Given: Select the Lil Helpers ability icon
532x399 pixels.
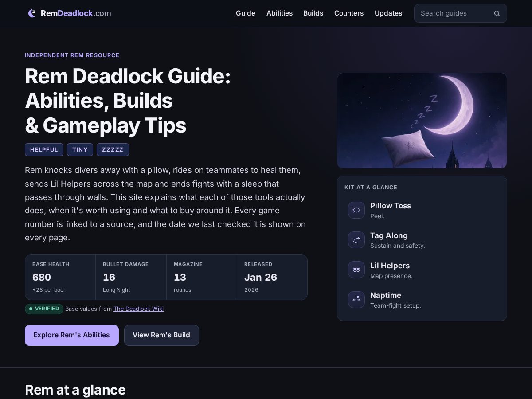Looking at the screenshot, I should (356, 270).
